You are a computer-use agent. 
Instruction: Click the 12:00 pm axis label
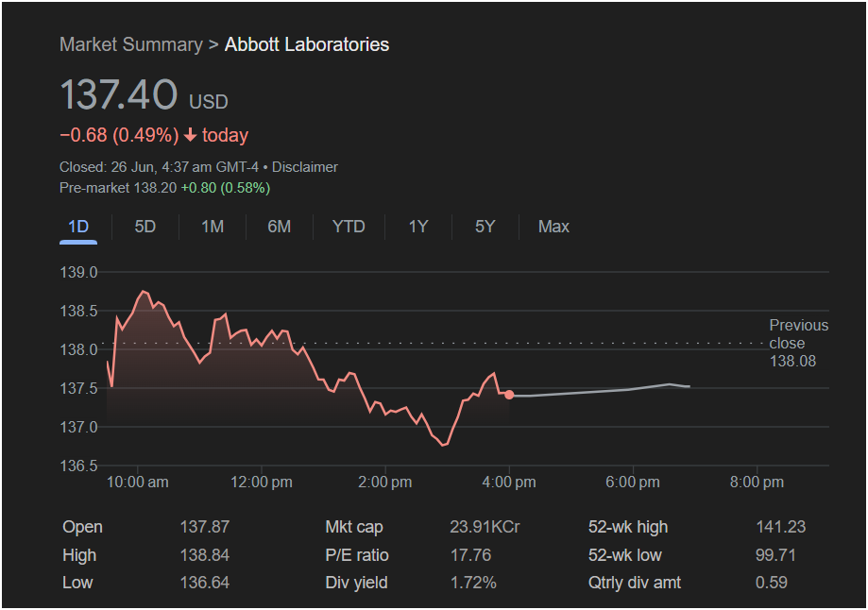262,483
